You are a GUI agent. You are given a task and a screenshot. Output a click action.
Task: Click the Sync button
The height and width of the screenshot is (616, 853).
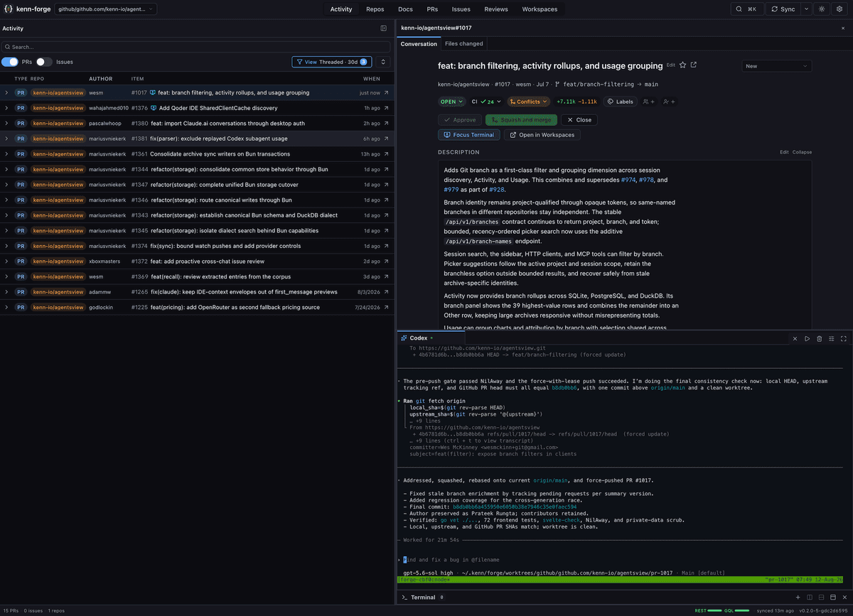[783, 9]
